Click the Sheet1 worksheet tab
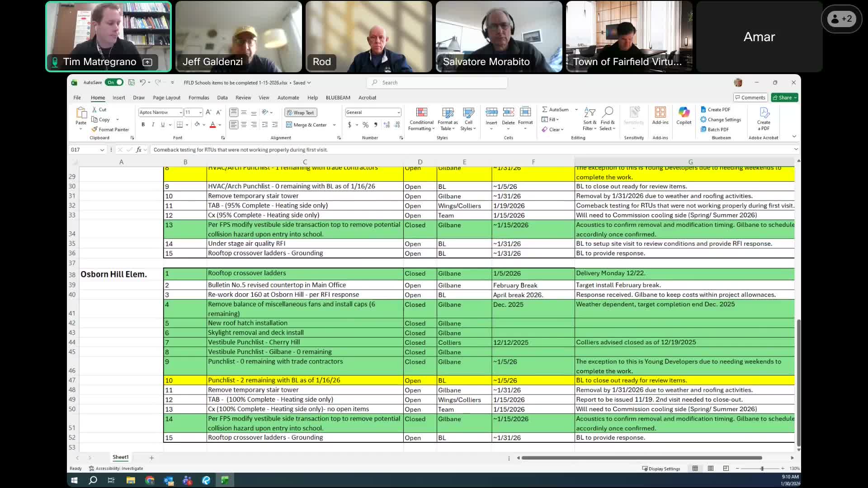Viewport: 868px width, 488px height. click(120, 457)
